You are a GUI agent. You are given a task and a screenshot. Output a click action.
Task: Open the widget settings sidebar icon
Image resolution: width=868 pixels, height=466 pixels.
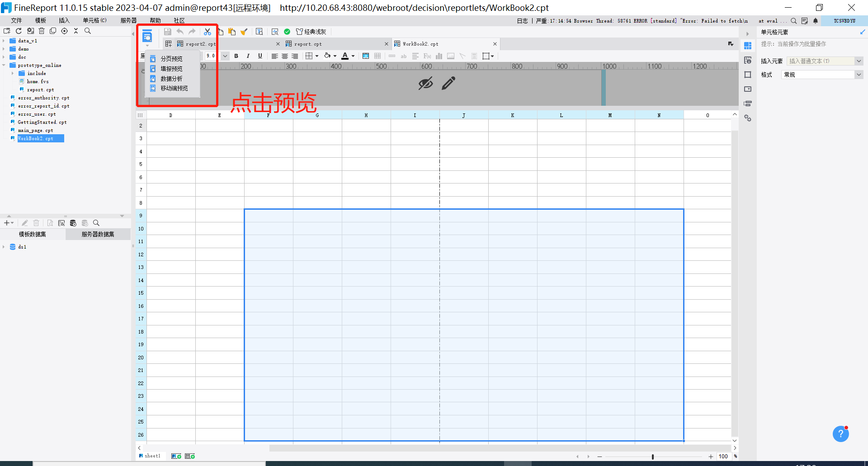tap(748, 89)
